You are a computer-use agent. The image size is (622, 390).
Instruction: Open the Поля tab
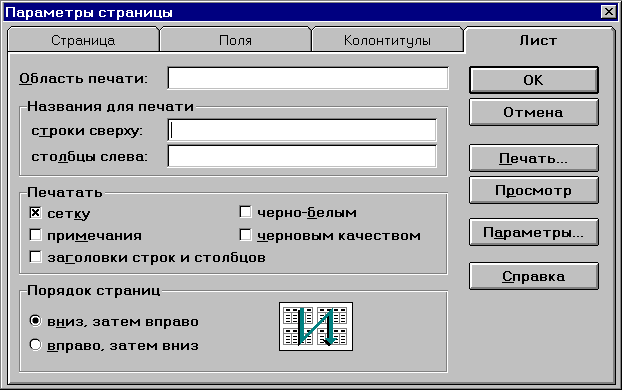[x=235, y=40]
